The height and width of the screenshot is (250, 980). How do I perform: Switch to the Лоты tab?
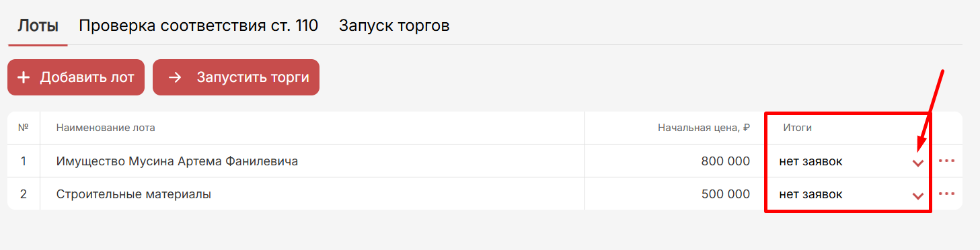tap(38, 26)
